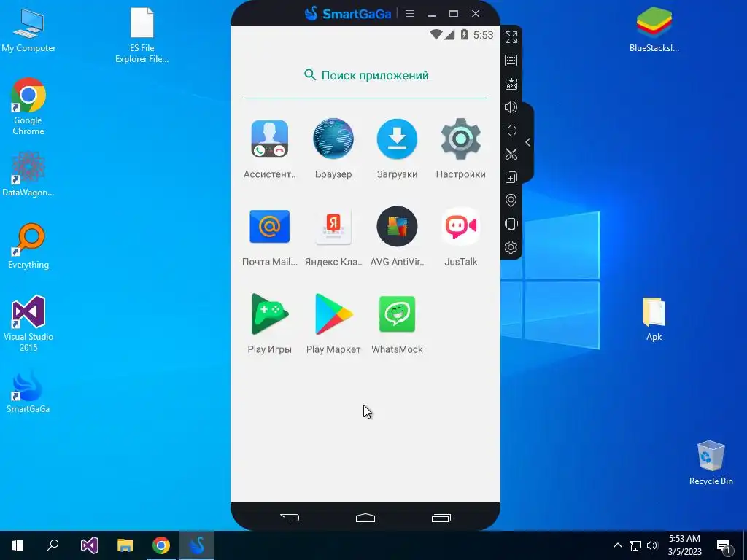Open Visual Studio from the taskbar
Image resolution: width=747 pixels, height=560 pixels.
tap(89, 545)
